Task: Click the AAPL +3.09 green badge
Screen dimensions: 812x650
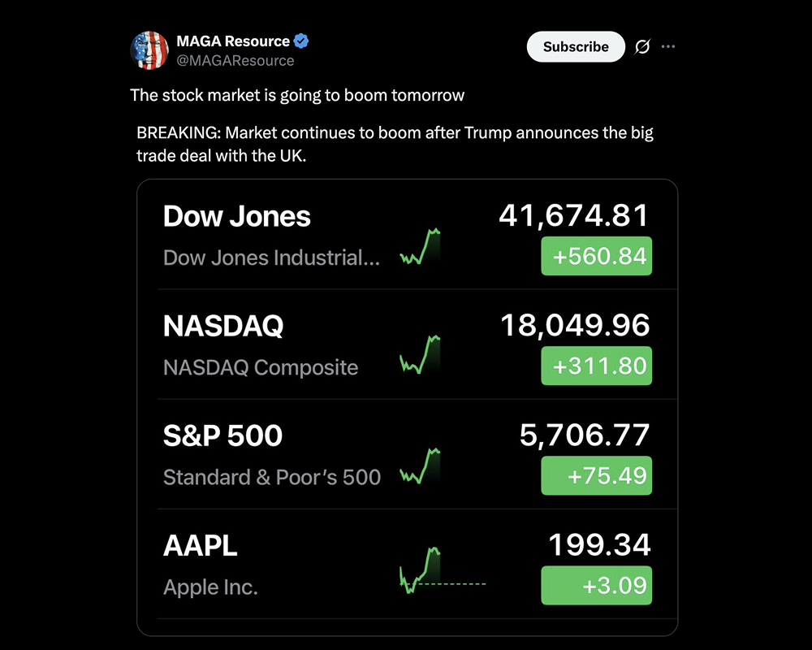Action: [597, 586]
